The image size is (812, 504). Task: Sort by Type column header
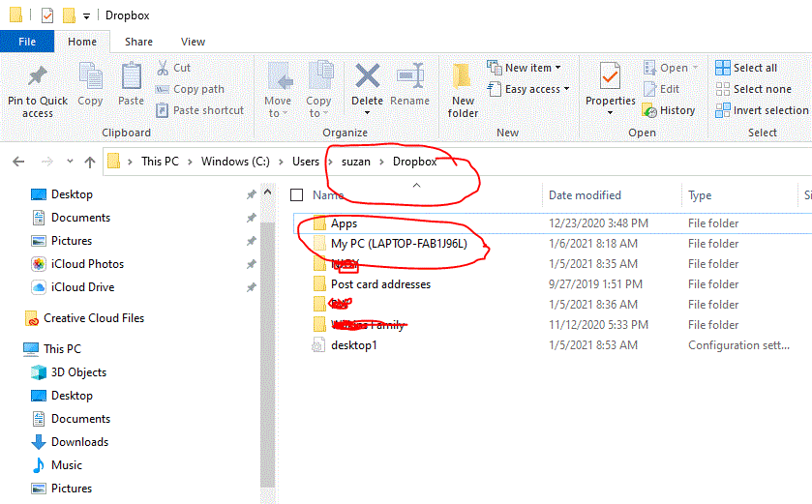(700, 195)
